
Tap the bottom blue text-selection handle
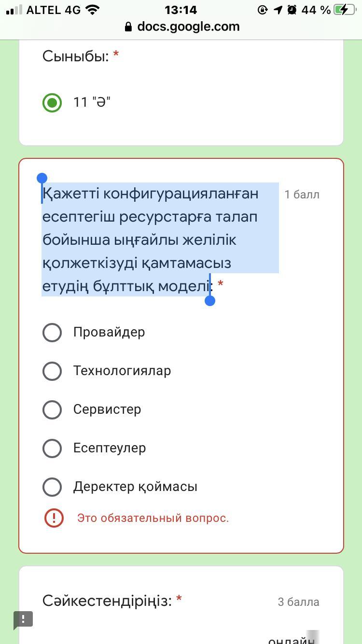tap(210, 301)
